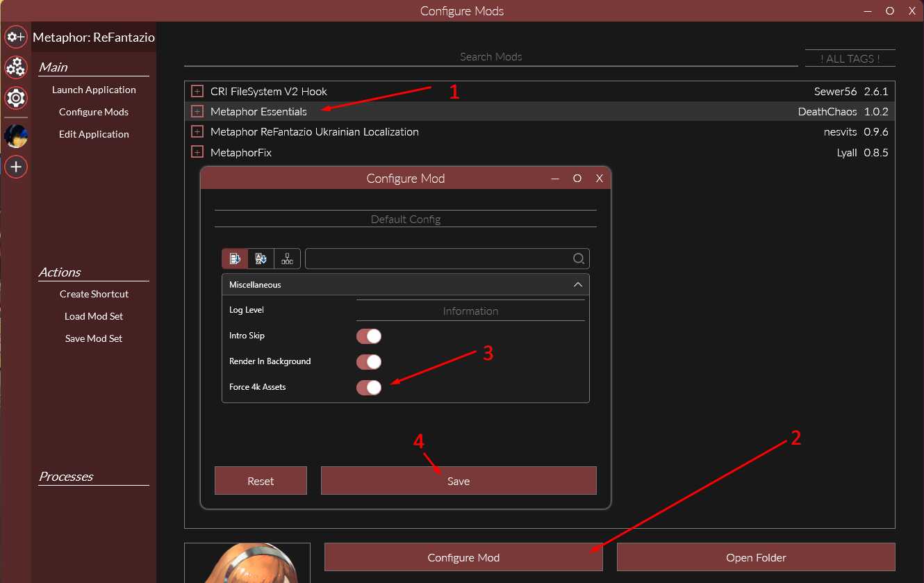Viewport: 924px width, 583px height.
Task: Disable the Force 4k Assets switch
Action: [369, 388]
